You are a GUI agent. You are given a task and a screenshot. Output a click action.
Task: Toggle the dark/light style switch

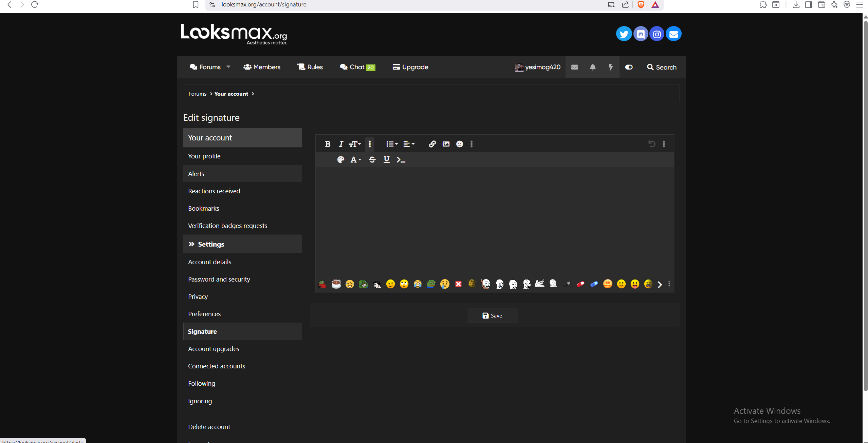pyautogui.click(x=629, y=67)
